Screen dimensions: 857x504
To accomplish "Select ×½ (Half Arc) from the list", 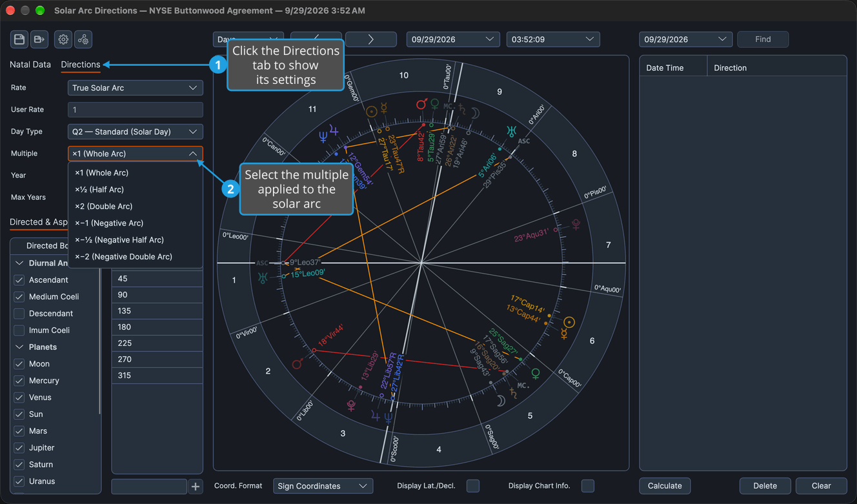I will click(x=136, y=190).
